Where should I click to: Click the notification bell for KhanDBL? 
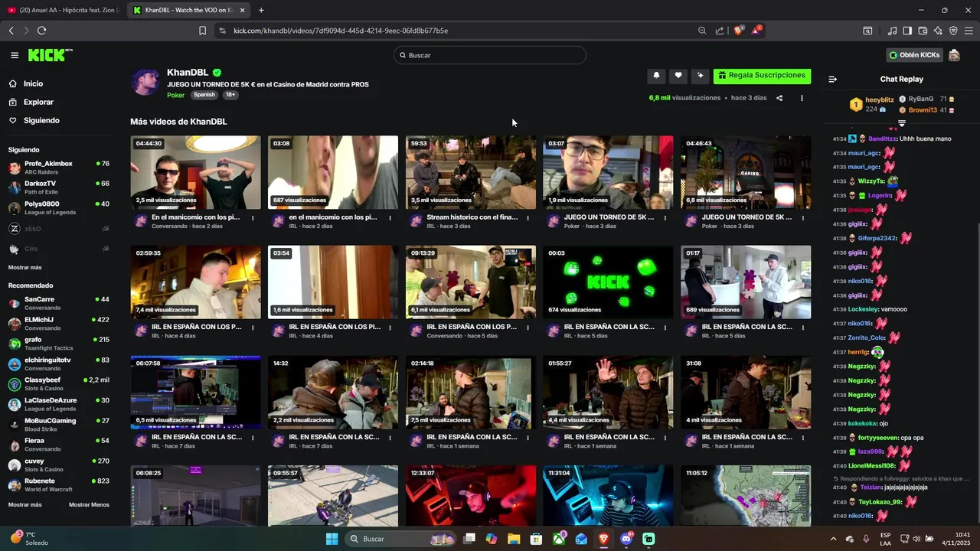coord(656,75)
